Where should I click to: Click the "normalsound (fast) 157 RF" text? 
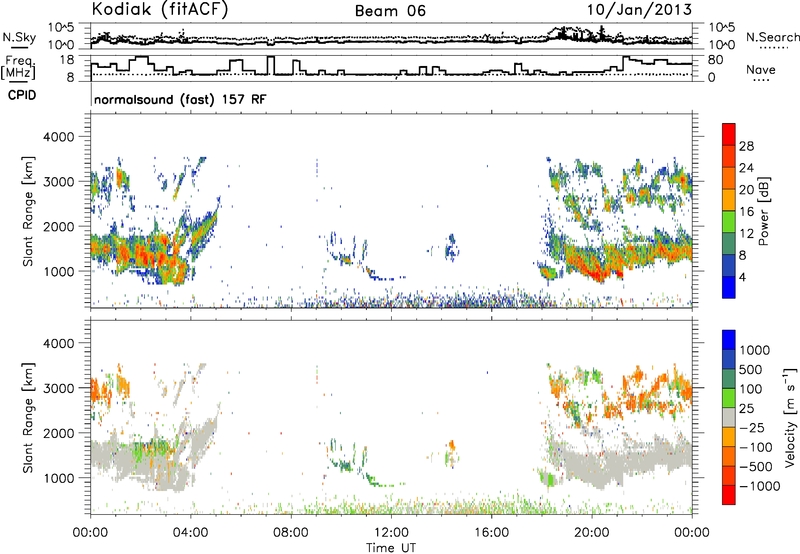point(180,99)
